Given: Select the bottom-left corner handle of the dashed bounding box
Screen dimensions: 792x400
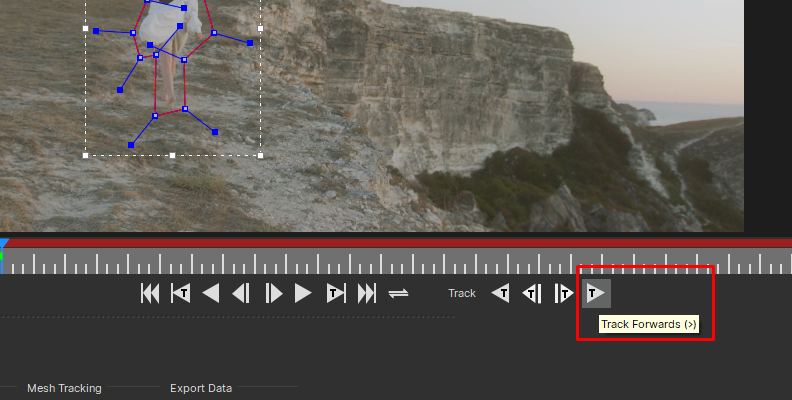Looking at the screenshot, I should tap(85, 156).
